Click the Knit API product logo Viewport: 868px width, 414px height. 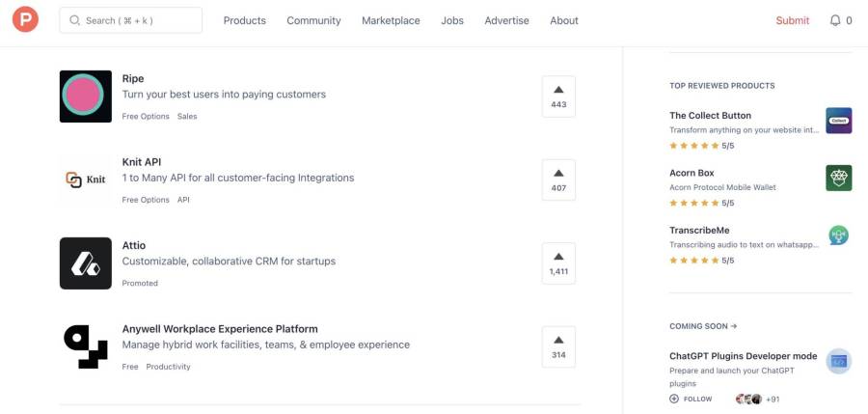coord(86,179)
